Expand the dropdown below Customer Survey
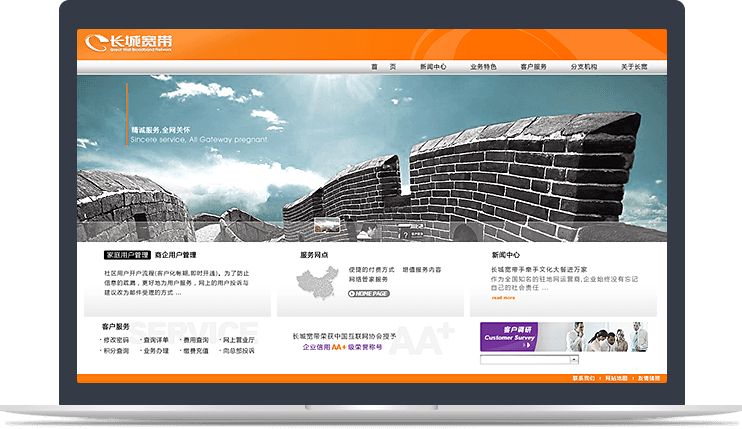The height and width of the screenshot is (429, 742). [574, 359]
